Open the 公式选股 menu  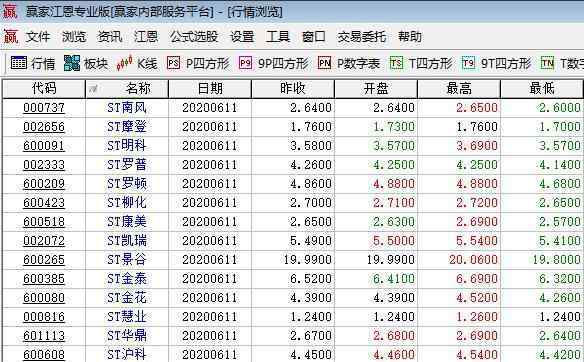coord(194,36)
